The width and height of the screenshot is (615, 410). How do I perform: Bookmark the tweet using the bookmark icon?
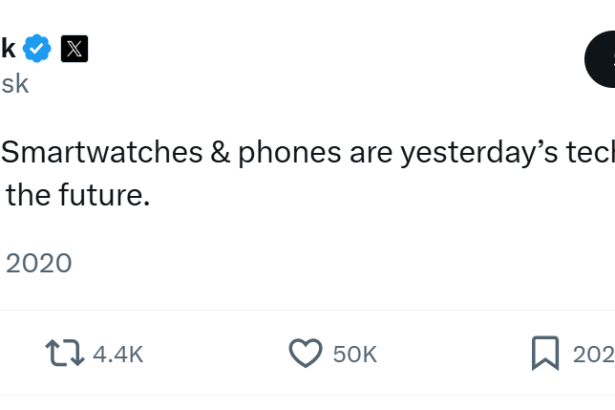point(543,353)
